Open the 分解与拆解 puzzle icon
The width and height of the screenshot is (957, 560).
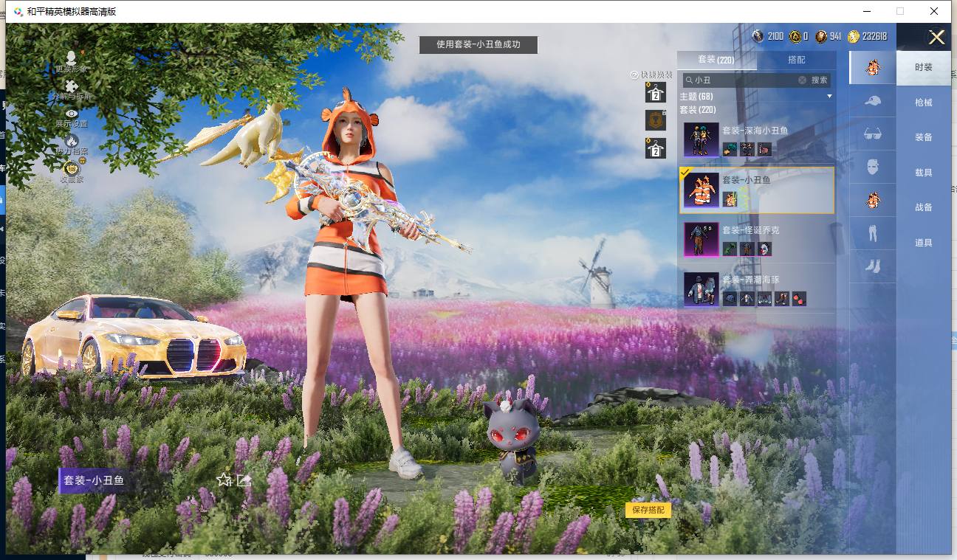[x=72, y=86]
